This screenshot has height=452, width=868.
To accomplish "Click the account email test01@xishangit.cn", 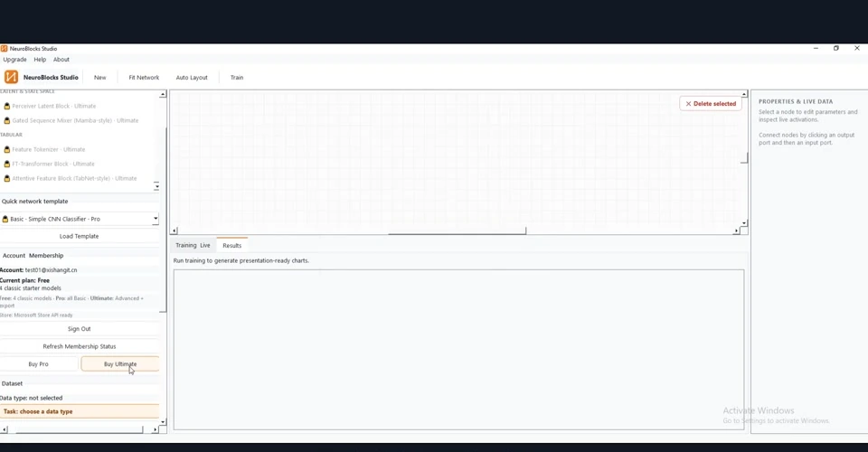I will tap(51, 270).
